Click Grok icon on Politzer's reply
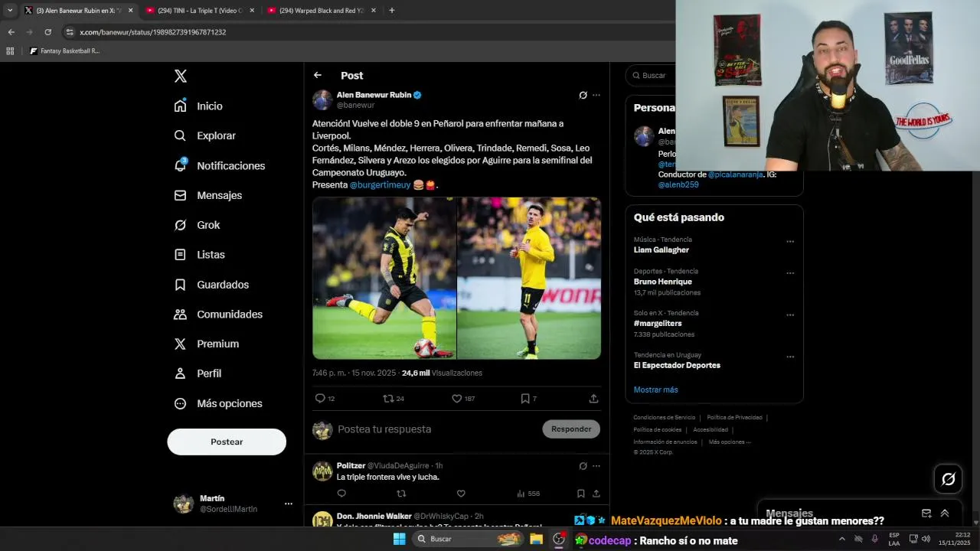 tap(583, 465)
